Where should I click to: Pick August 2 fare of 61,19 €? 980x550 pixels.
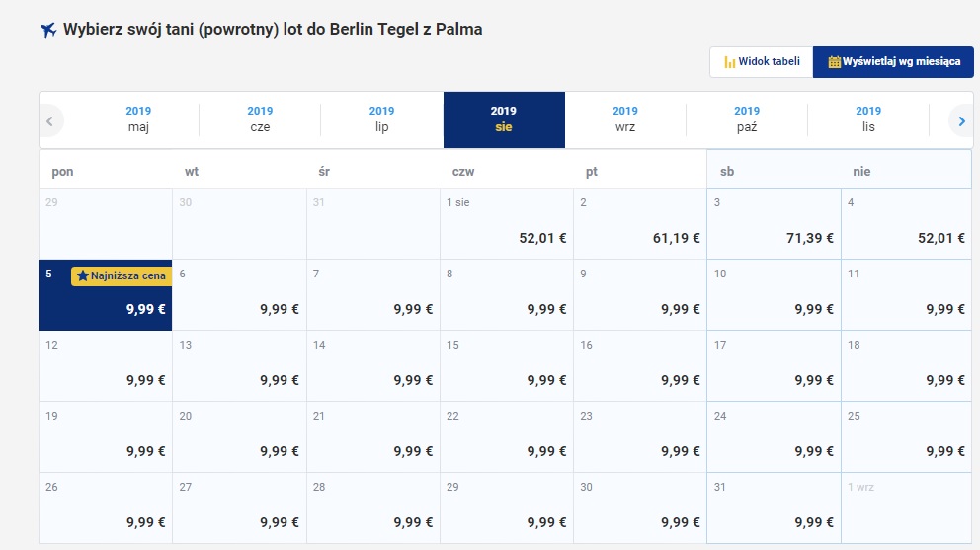640,224
